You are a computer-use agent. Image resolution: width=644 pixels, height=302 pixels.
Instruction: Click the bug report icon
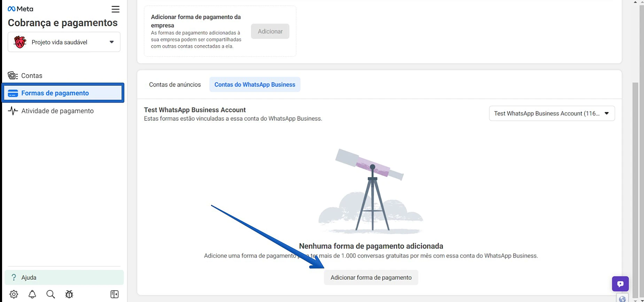(69, 294)
